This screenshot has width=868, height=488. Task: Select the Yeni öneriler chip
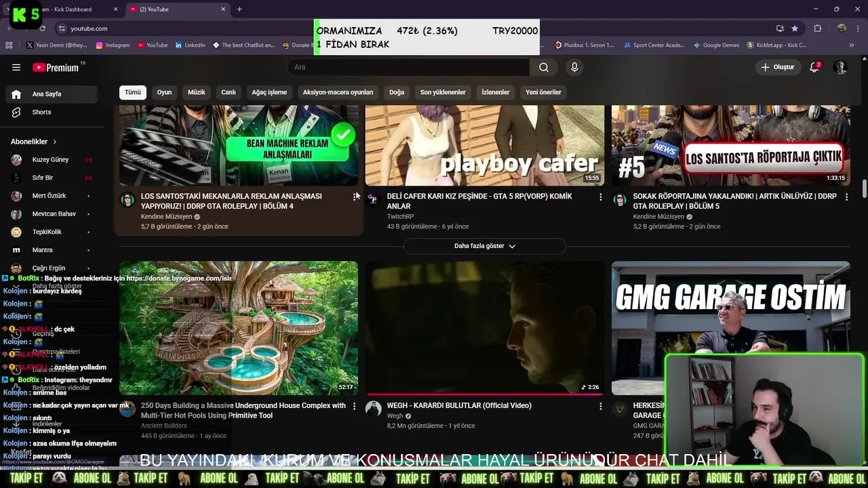click(543, 92)
